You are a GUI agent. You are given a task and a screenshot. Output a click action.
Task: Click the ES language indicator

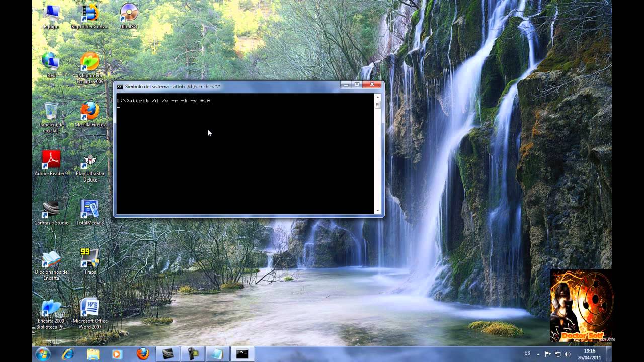[527, 353]
